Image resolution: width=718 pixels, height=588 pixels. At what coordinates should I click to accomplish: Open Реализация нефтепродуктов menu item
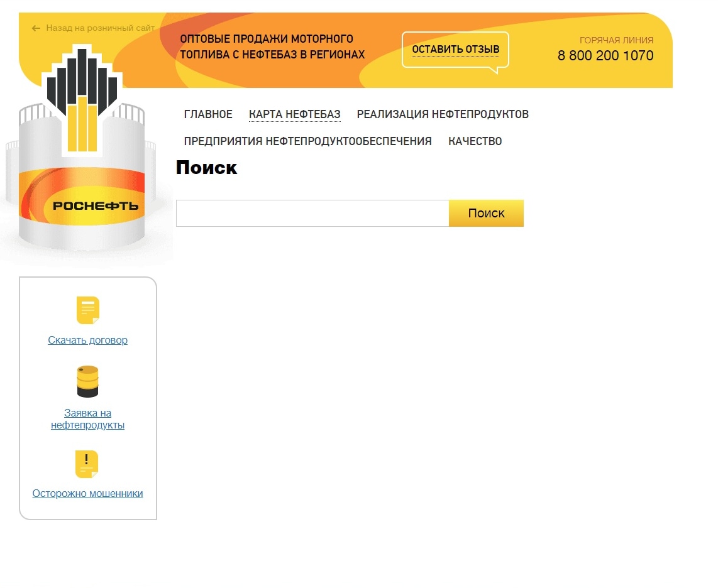[443, 114]
